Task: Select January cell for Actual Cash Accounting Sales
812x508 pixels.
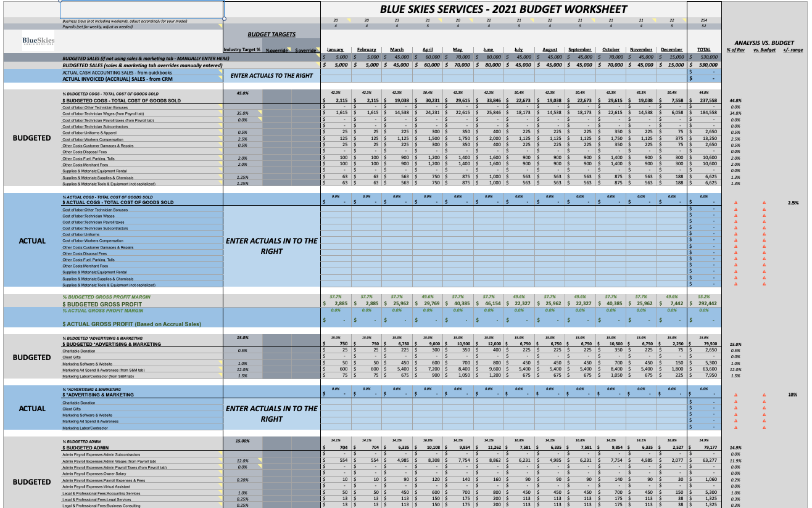Action: [335, 72]
